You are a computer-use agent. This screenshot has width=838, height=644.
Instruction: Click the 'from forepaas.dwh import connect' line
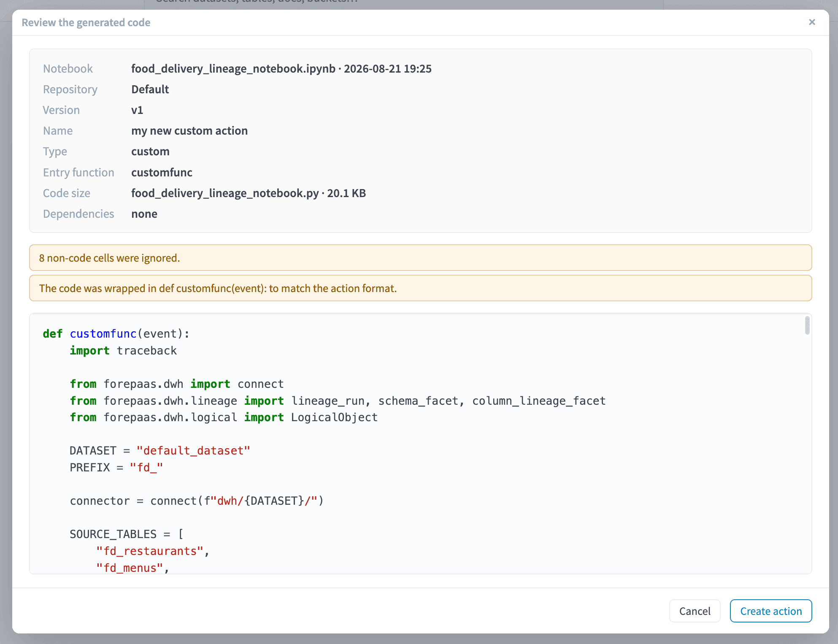(x=176, y=384)
